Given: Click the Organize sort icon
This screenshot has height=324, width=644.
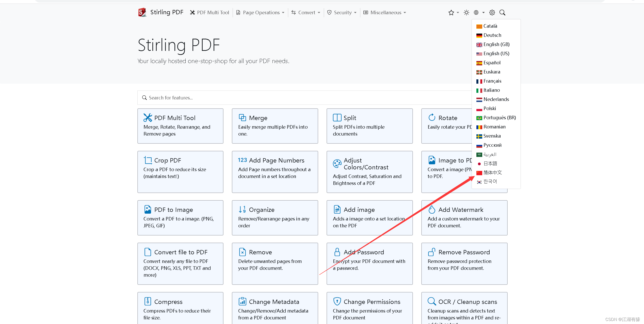Looking at the screenshot, I should tap(243, 209).
